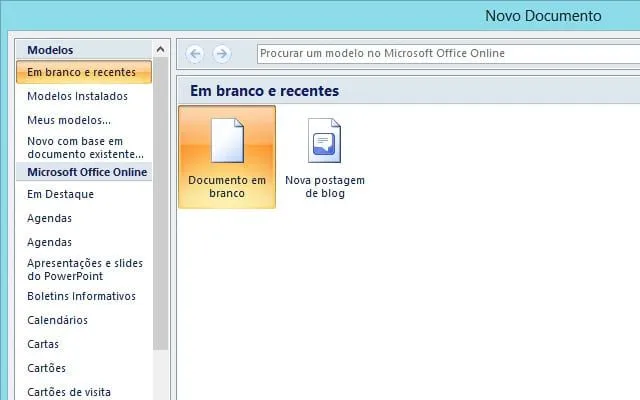Screen dimensions: 640x400
Task: Click the sidebar vertical scrollbar thumb
Action: coord(160,200)
